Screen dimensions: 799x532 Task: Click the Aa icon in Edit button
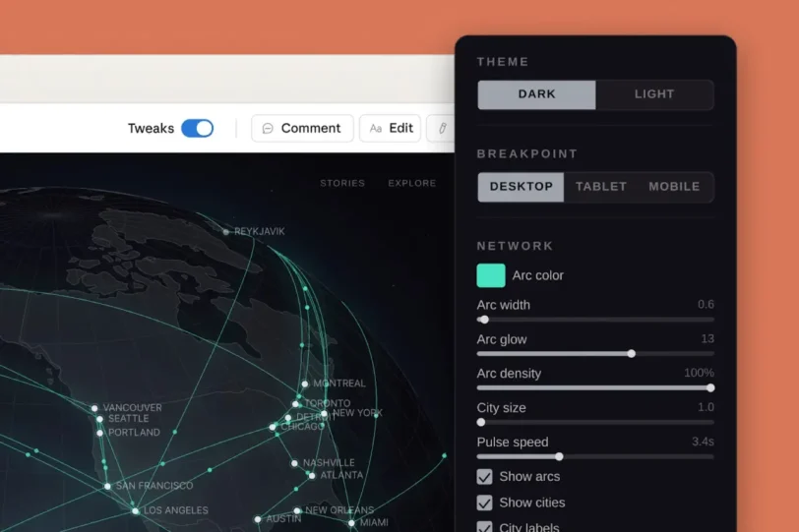click(x=376, y=128)
